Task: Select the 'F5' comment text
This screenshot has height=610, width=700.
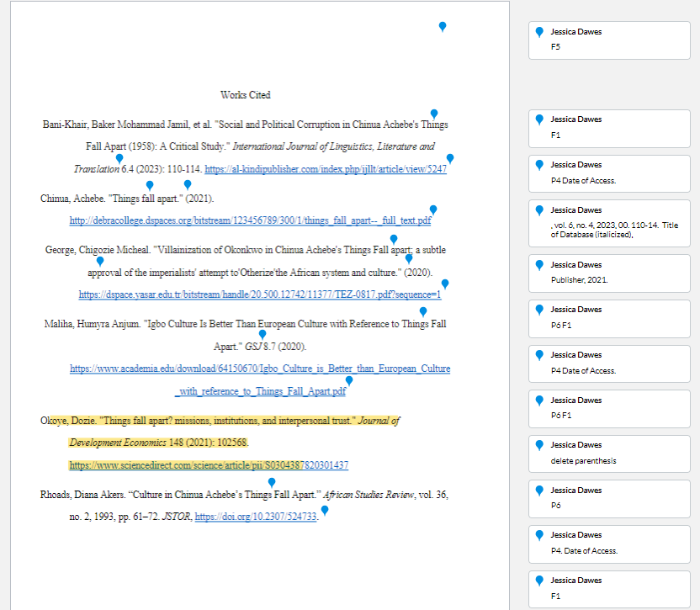Action: coord(555,47)
